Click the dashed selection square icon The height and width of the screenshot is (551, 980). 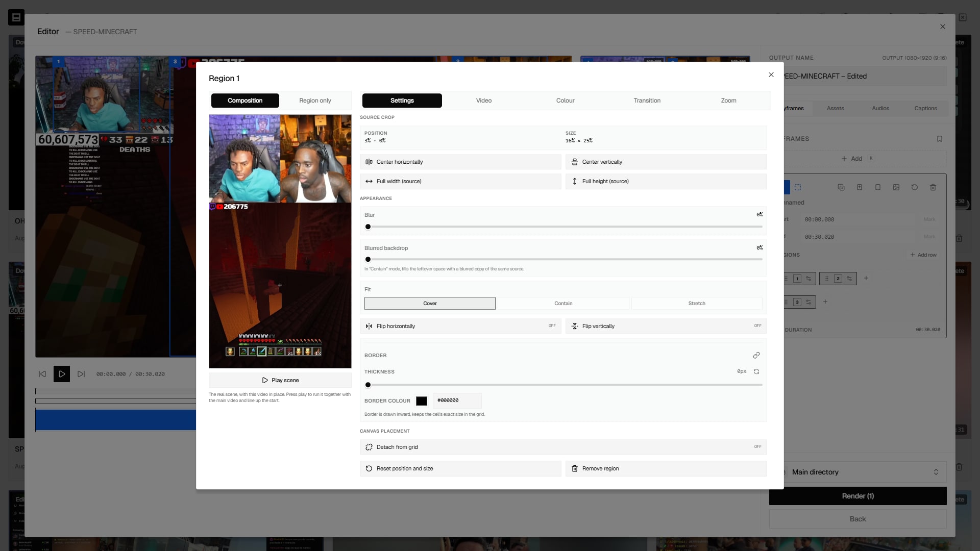pyautogui.click(x=798, y=187)
